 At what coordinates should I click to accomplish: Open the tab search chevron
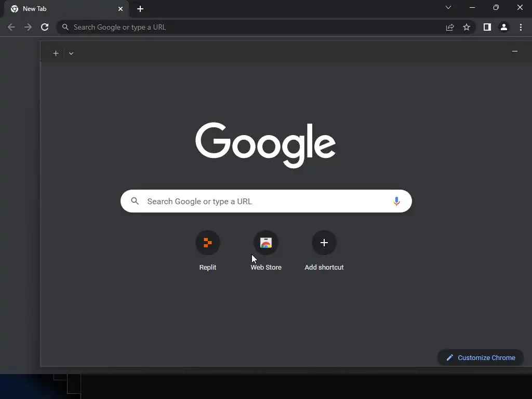point(448,7)
